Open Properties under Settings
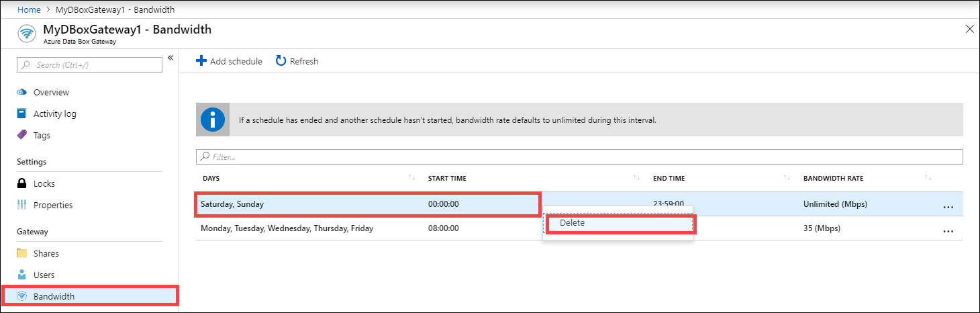The width and height of the screenshot is (980, 313). coord(53,205)
